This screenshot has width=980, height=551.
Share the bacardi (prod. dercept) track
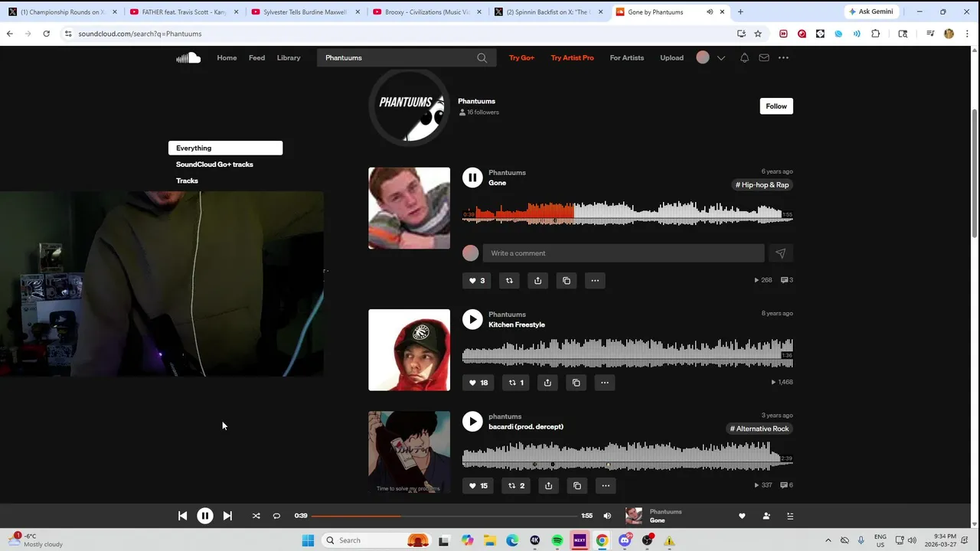[x=548, y=485]
